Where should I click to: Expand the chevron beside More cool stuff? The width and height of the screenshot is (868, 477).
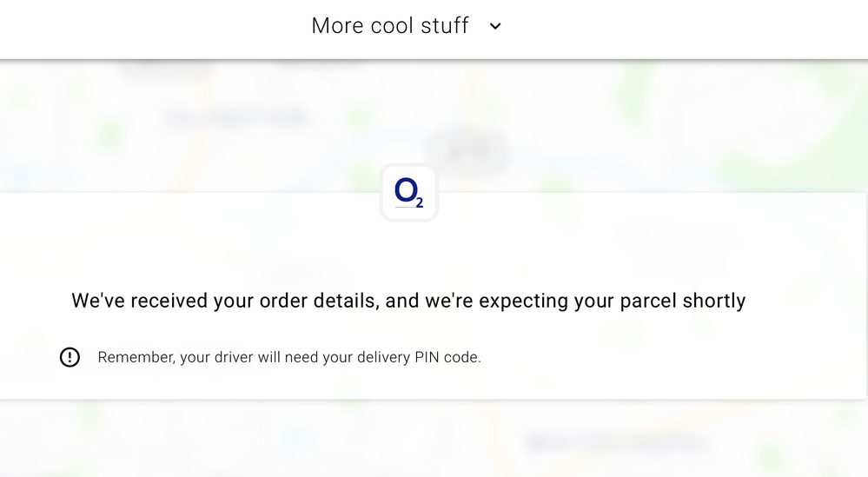495,26
